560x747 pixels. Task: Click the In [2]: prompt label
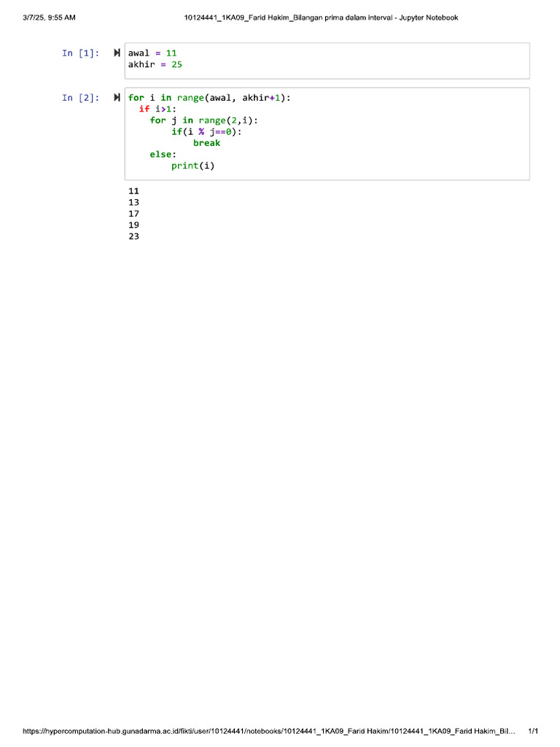[80, 98]
